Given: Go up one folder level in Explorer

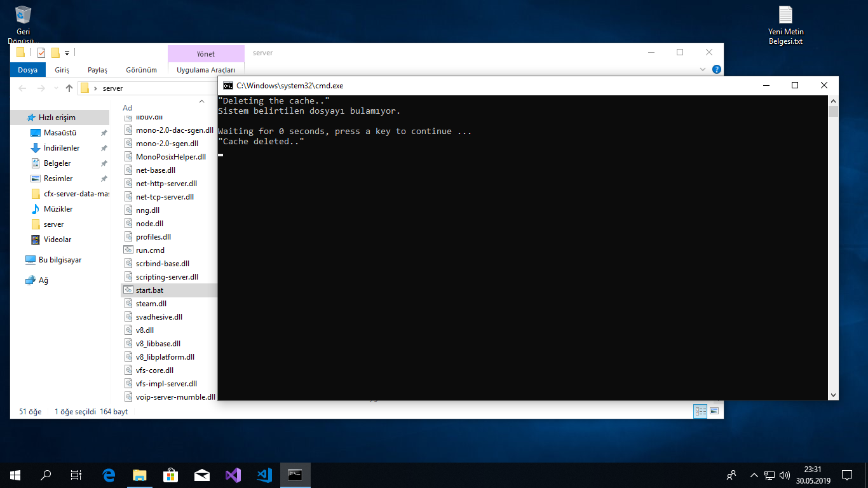Looking at the screenshot, I should point(69,88).
